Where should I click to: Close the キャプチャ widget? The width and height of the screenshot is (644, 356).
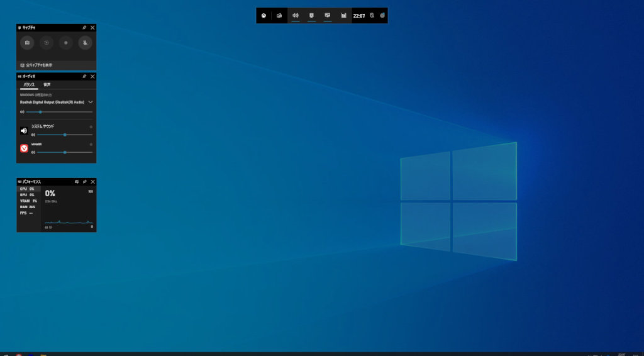coord(92,28)
